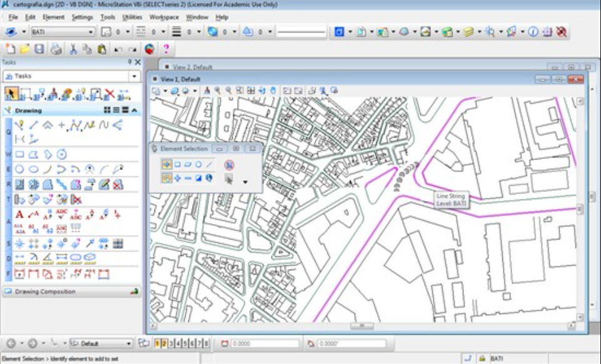Screen dimensions: 601x364
Task: Click the Cut scissors icon
Action: coord(73,49)
